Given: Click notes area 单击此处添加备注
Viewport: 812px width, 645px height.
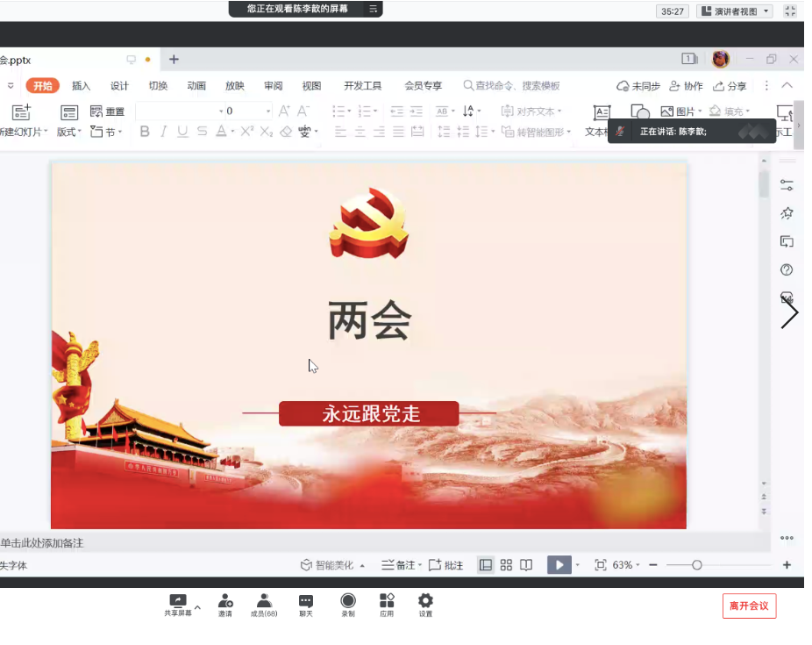Looking at the screenshot, I should point(42,543).
